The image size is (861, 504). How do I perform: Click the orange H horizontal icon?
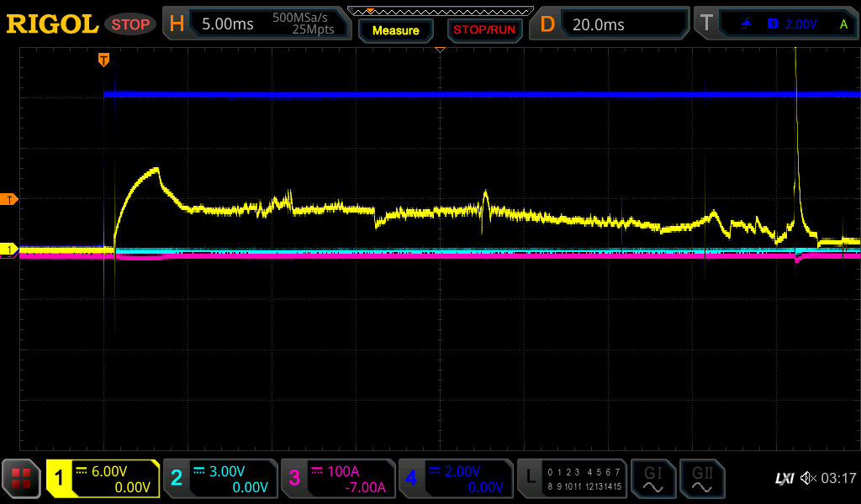coord(177,24)
